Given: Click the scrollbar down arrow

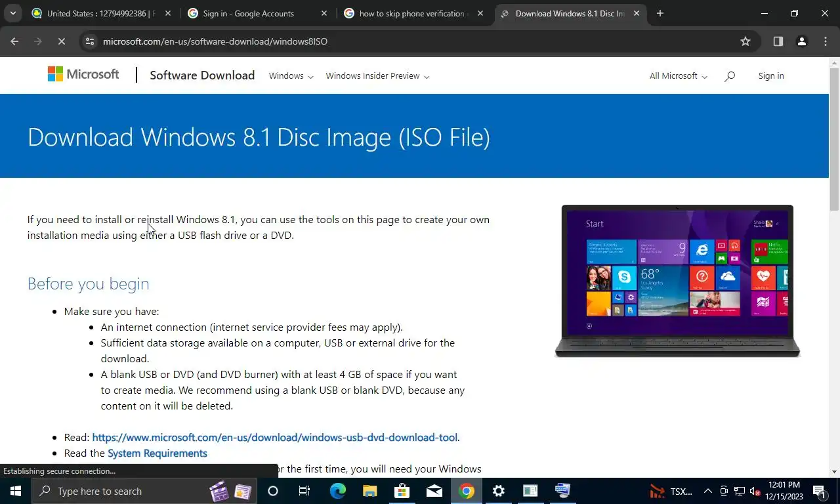Looking at the screenshot, I should tap(834, 471).
